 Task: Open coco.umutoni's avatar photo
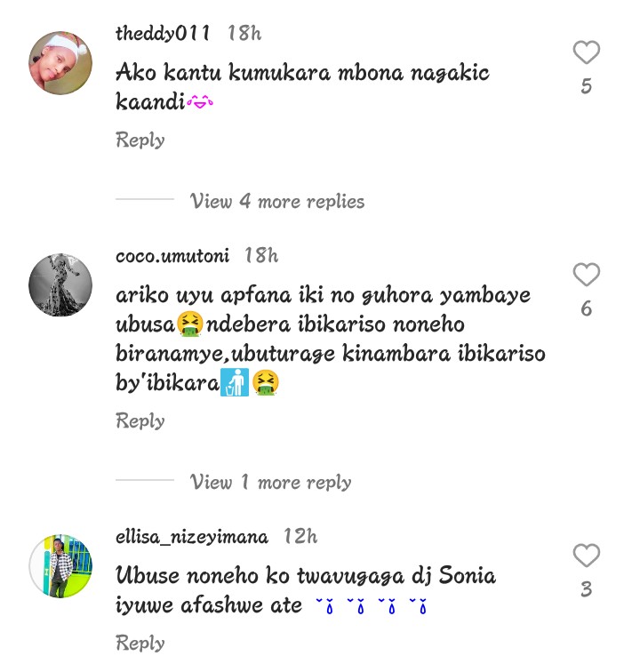(60, 285)
